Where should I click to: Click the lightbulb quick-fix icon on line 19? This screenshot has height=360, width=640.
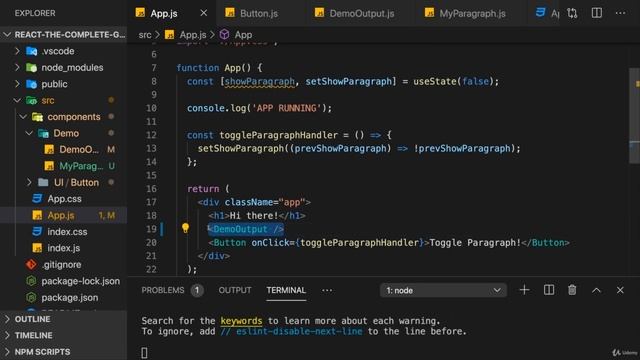tap(185, 228)
